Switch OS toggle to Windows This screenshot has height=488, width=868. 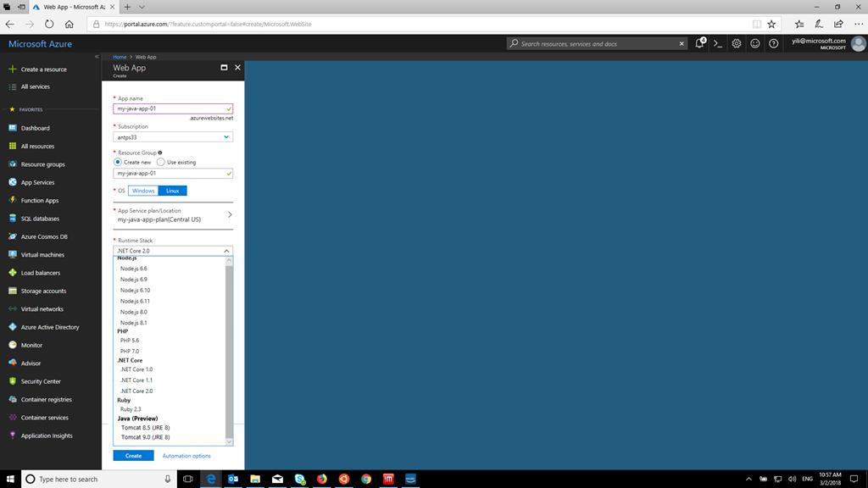tap(143, 191)
